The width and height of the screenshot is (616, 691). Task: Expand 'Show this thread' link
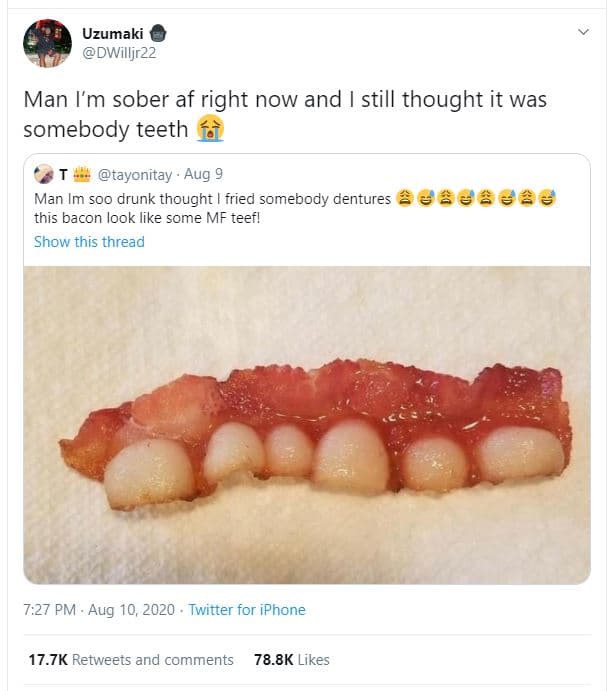click(x=89, y=242)
